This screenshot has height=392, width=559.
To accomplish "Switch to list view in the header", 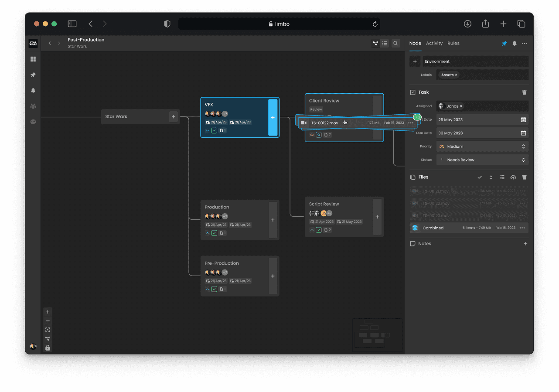I will [x=385, y=43].
